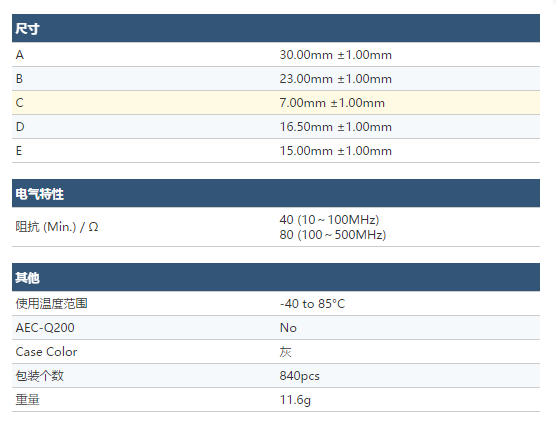The height and width of the screenshot is (426, 556).
Task: Select the 阻抗 (Min.) / Ω label
Action: (57, 227)
